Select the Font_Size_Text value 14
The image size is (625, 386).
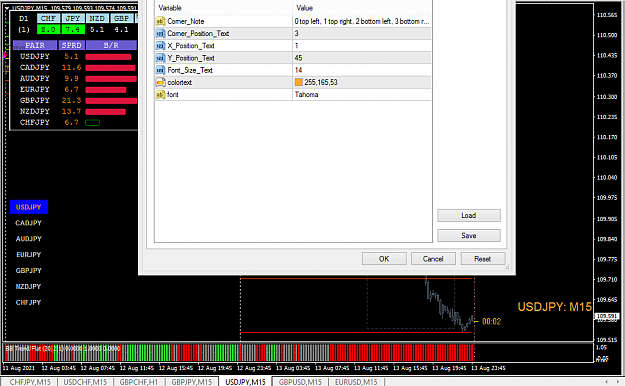[x=362, y=70]
